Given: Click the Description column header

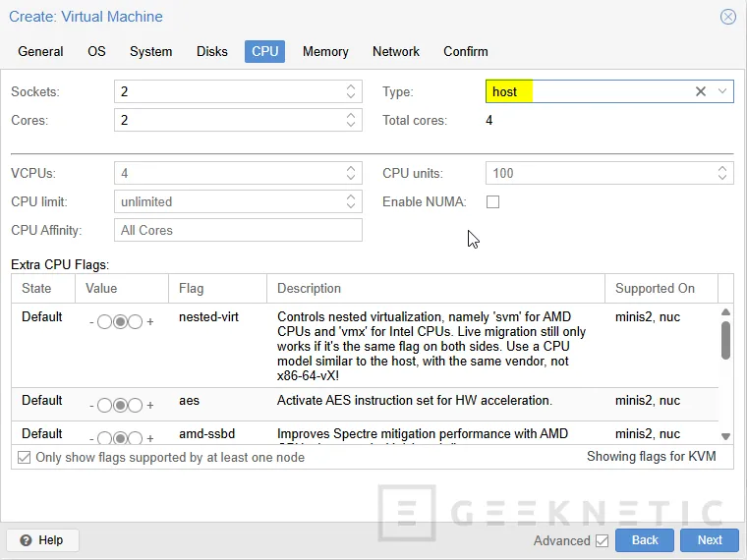Looking at the screenshot, I should coord(435,288).
